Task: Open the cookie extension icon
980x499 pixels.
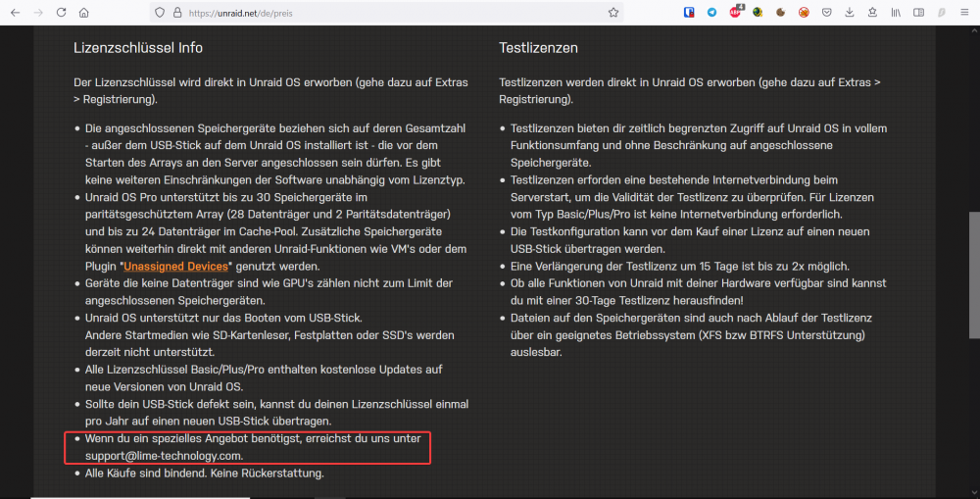Action: click(x=781, y=13)
